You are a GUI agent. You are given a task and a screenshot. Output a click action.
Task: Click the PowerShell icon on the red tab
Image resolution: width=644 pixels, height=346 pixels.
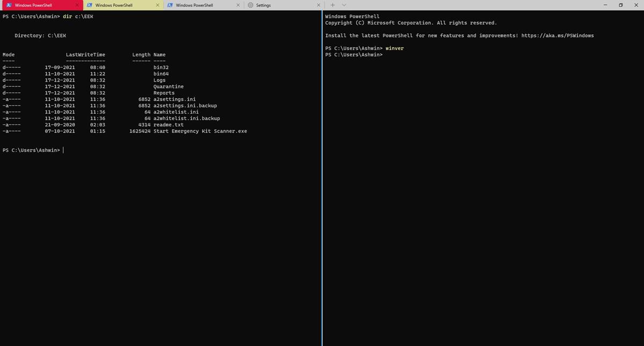coord(9,5)
